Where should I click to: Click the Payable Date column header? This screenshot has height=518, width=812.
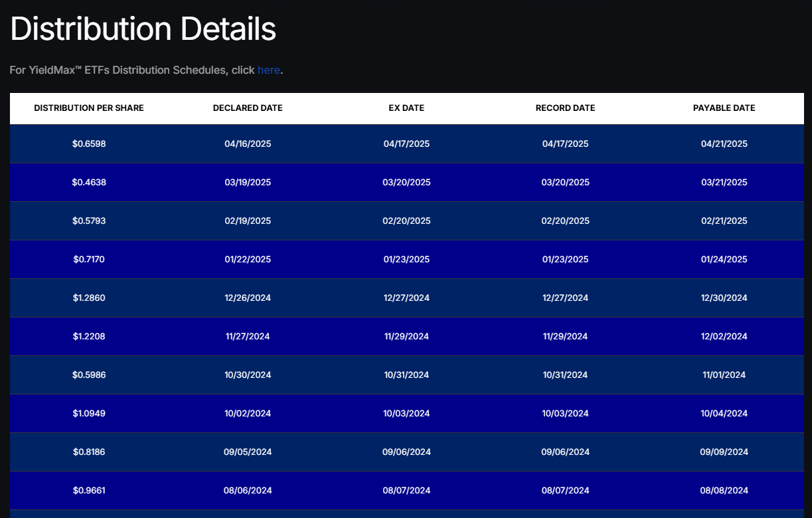pyautogui.click(x=724, y=108)
